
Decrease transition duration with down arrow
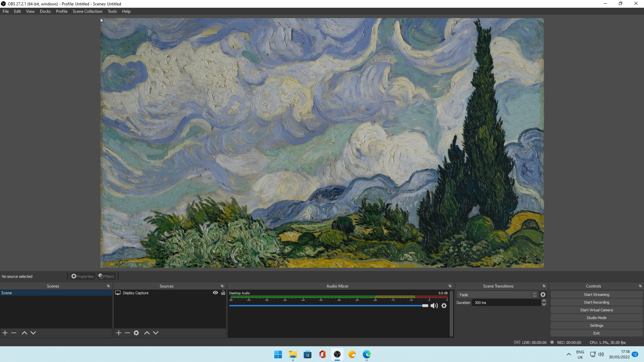click(544, 304)
